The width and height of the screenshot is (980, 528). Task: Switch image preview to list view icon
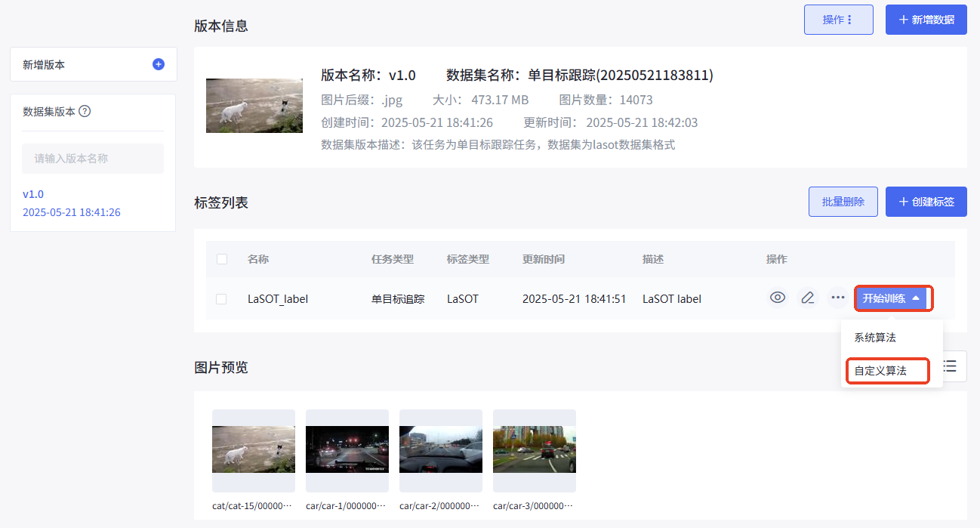point(950,366)
